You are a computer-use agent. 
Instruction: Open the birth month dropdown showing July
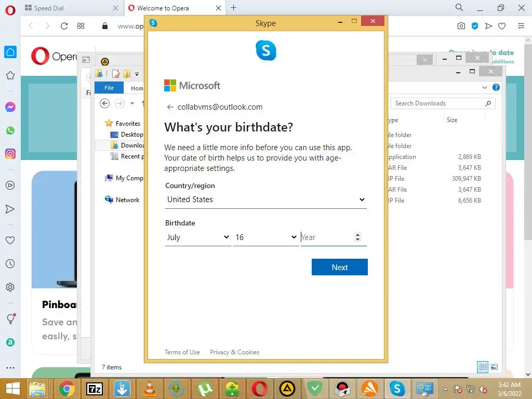point(198,237)
